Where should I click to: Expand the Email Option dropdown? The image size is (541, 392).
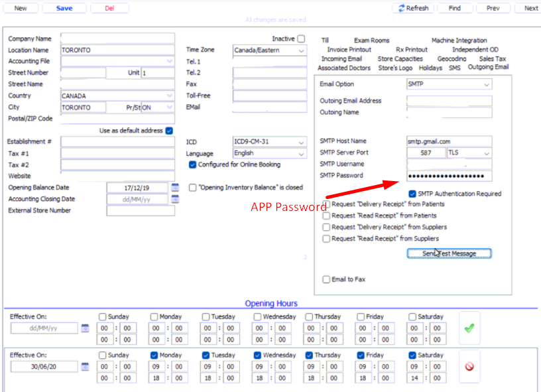[x=487, y=84]
